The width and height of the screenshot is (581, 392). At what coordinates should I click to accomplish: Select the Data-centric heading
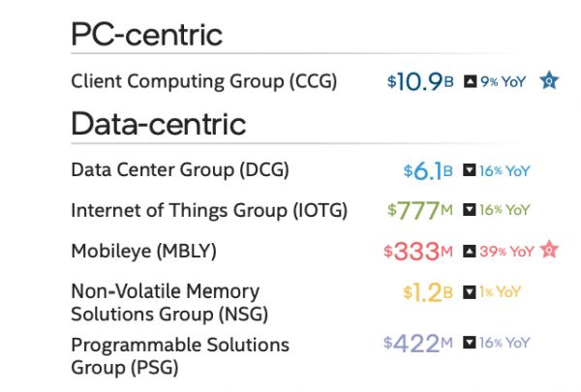[158, 124]
